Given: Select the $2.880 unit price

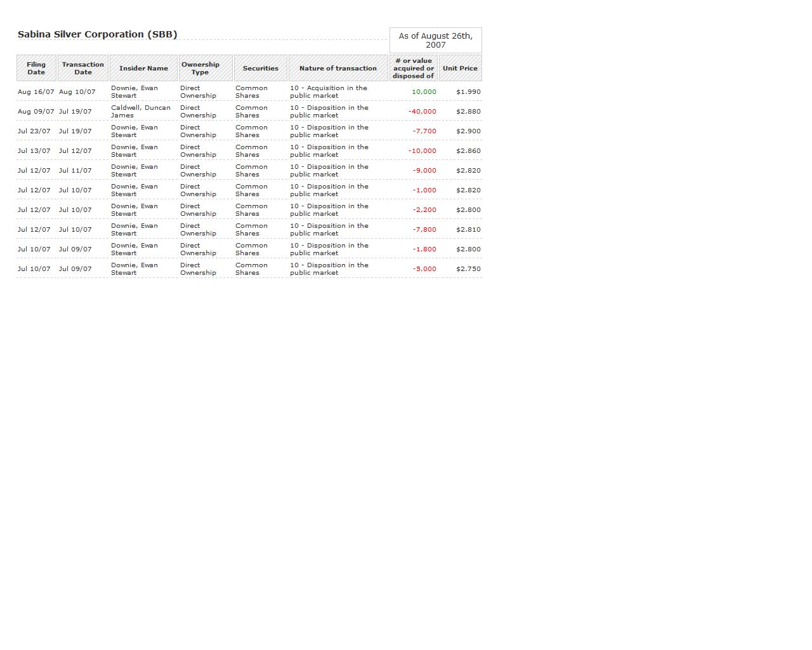Looking at the screenshot, I should pos(468,112).
